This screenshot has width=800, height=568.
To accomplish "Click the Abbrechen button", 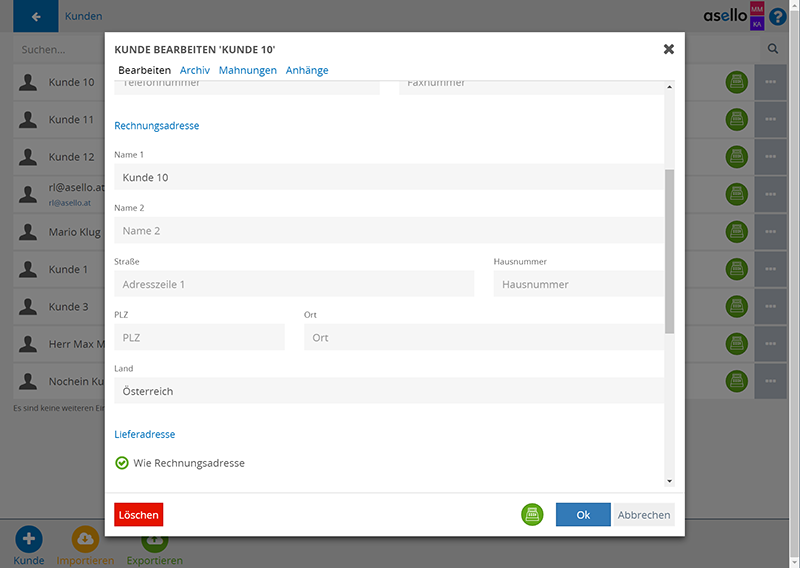I will point(644,515).
